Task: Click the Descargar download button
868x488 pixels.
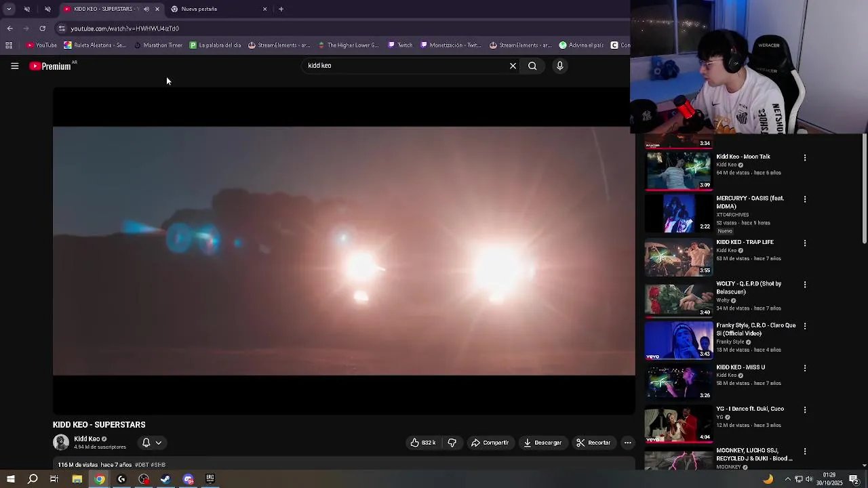Action: click(542, 443)
